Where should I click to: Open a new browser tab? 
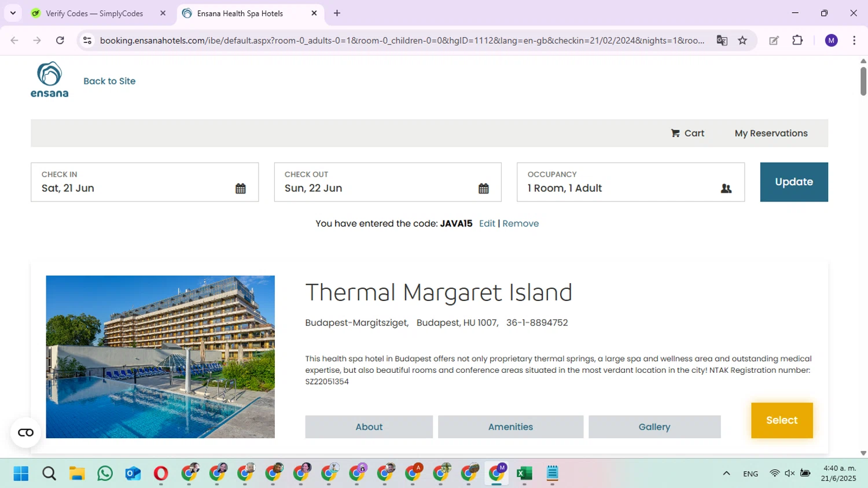[x=337, y=13]
